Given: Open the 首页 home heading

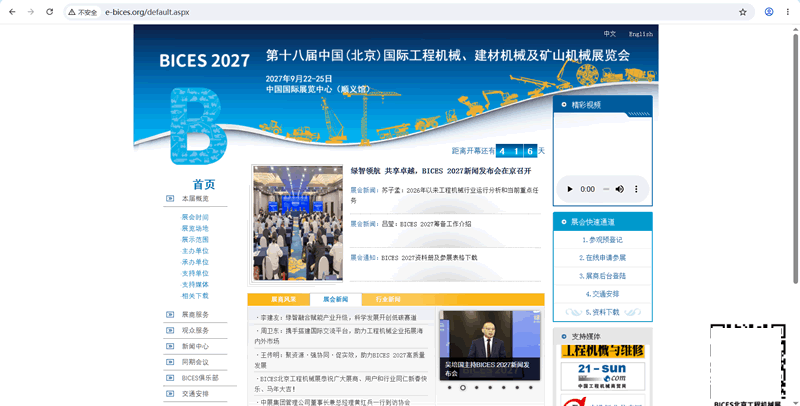Looking at the screenshot, I should [x=204, y=184].
